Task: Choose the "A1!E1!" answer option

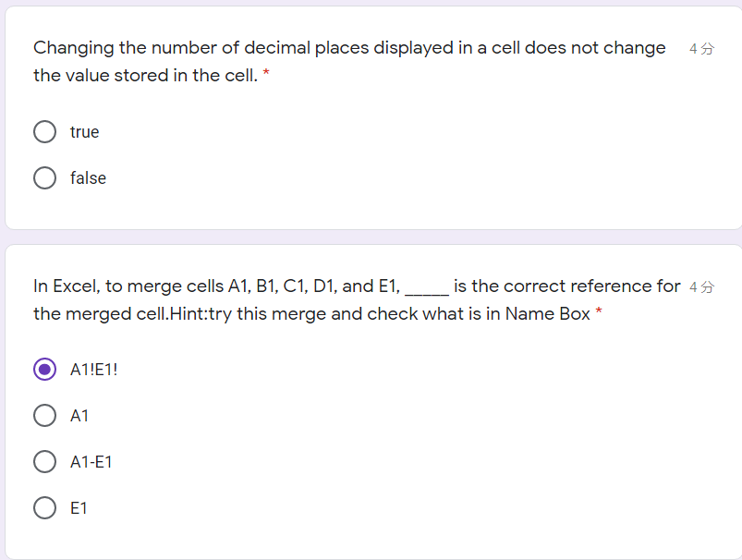Action: pos(44,369)
